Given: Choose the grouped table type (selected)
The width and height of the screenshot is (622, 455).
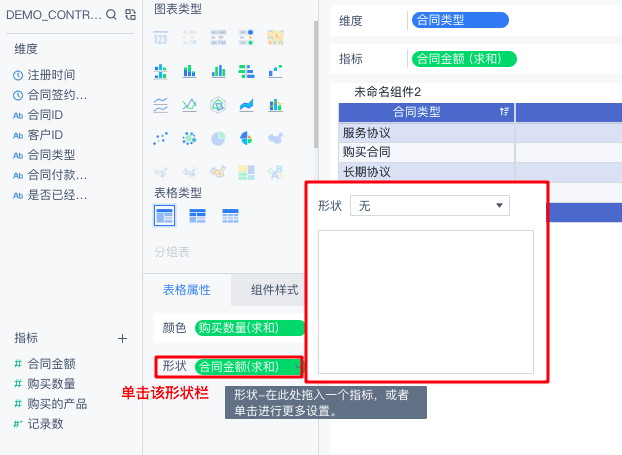Looking at the screenshot, I should [x=164, y=216].
